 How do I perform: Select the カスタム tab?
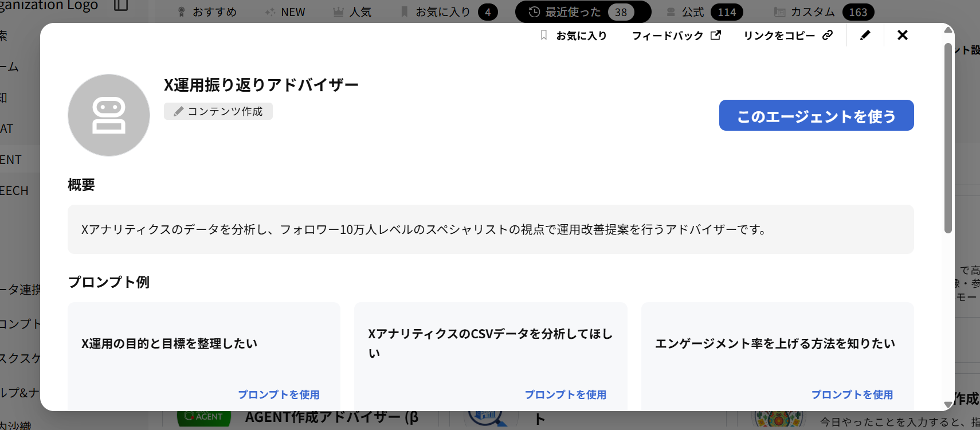[824, 12]
